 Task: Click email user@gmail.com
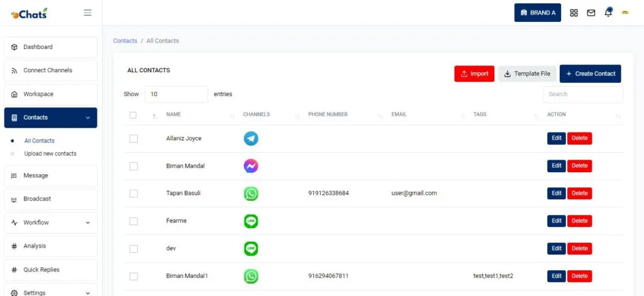tap(414, 193)
